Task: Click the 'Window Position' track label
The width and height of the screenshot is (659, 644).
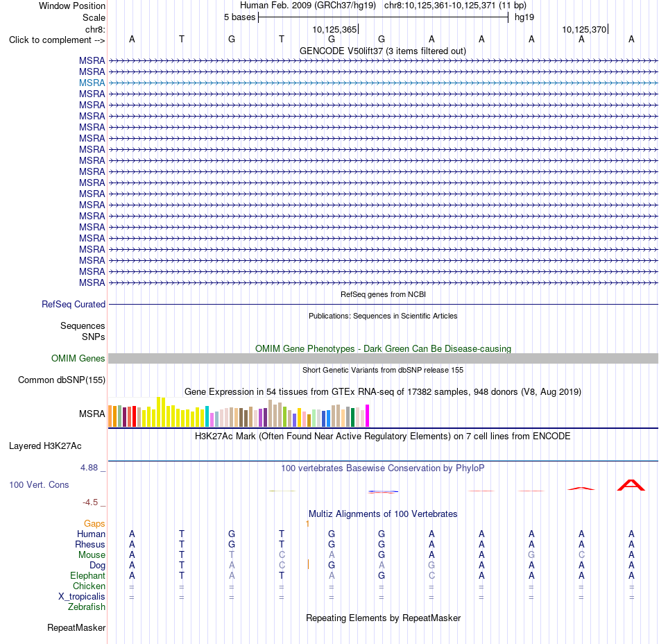Action: pyautogui.click(x=72, y=6)
